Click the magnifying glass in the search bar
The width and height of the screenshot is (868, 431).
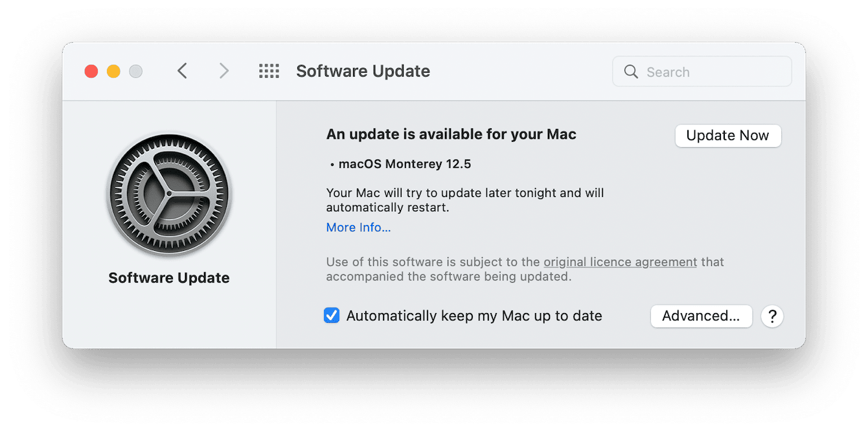coord(630,71)
